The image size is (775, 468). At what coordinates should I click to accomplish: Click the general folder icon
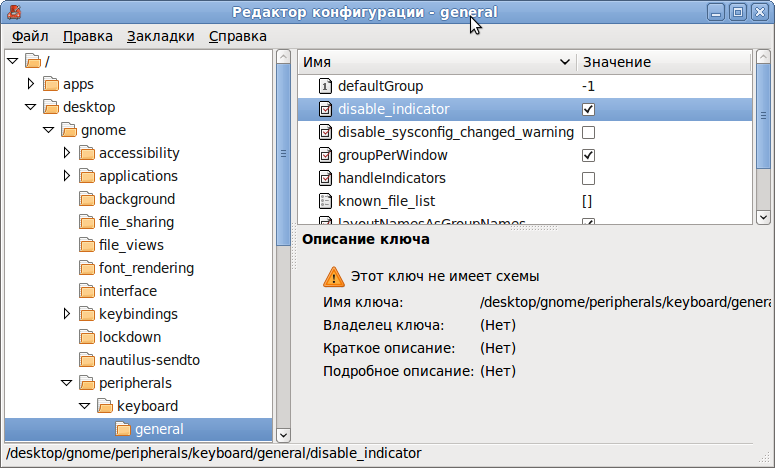pos(123,429)
